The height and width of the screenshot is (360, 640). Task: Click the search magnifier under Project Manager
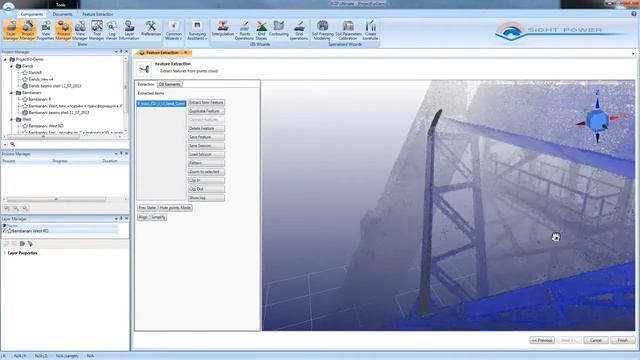pyautogui.click(x=13, y=144)
